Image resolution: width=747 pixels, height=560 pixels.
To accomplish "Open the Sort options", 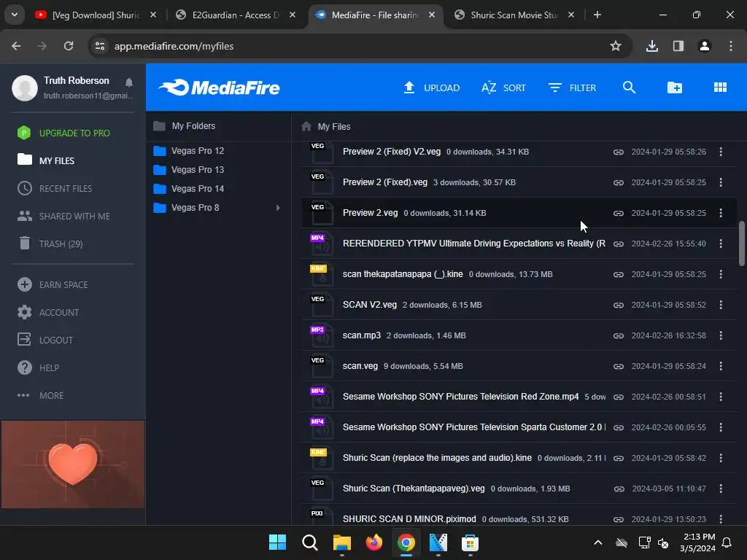I will (x=503, y=87).
